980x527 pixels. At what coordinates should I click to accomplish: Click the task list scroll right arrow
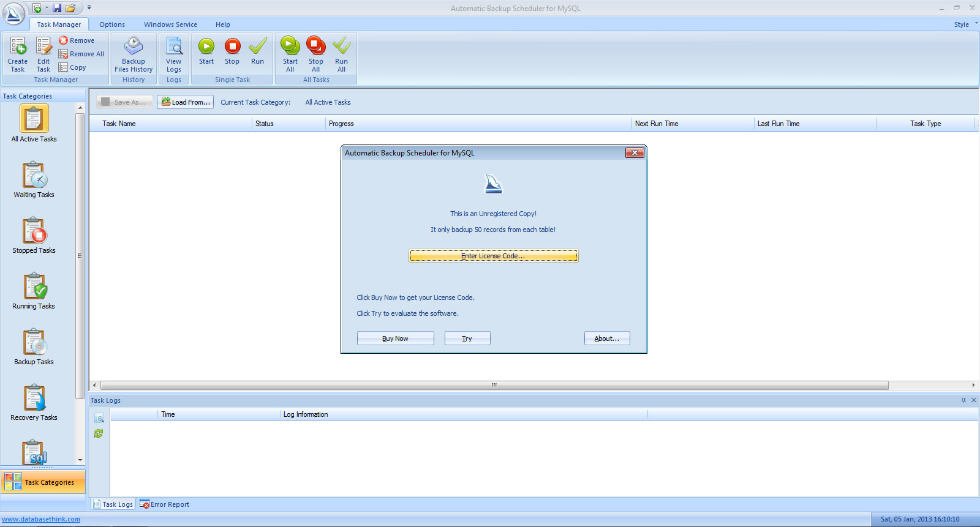click(x=973, y=385)
